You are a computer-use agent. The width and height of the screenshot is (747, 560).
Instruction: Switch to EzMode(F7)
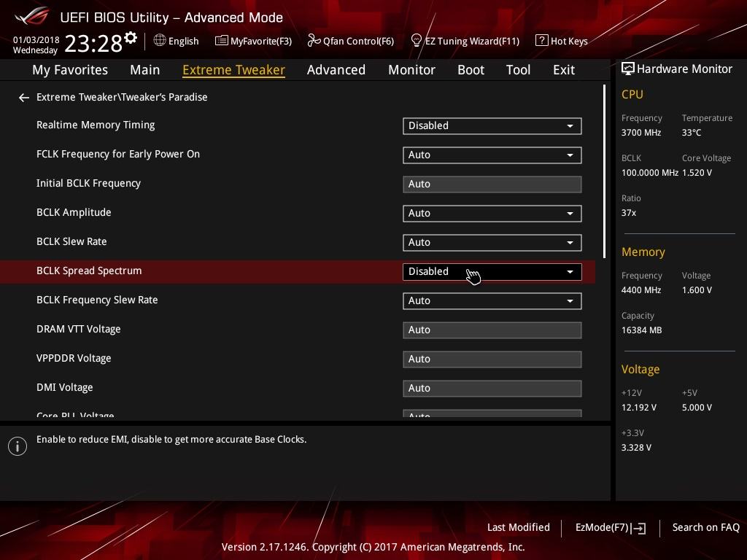point(611,528)
